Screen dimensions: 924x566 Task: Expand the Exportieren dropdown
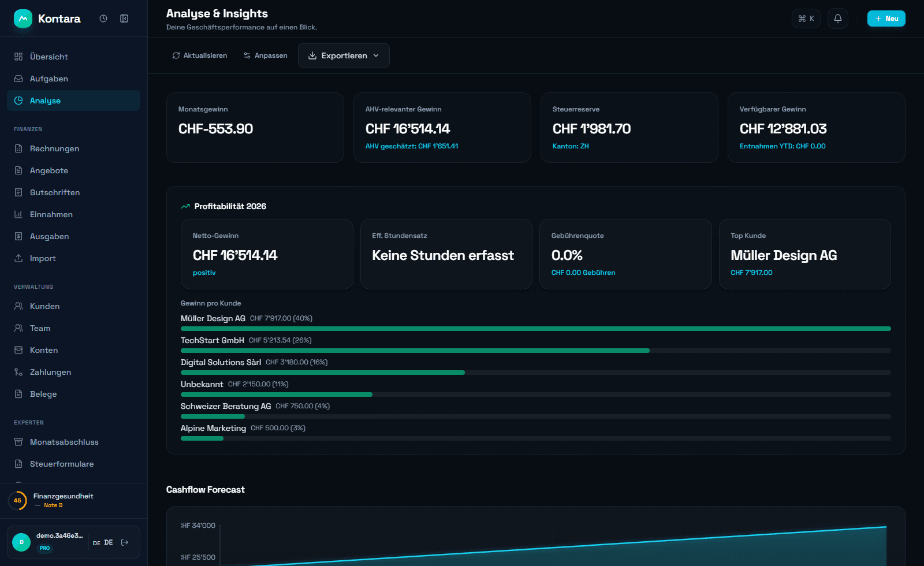point(344,55)
